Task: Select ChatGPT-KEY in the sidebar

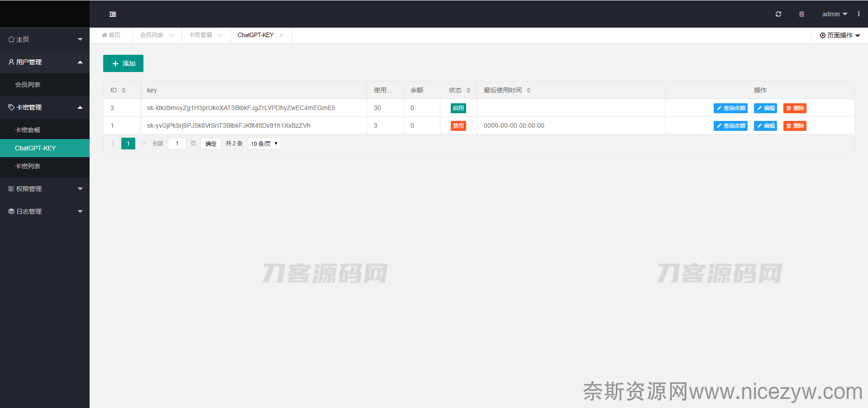Action: 45,148
